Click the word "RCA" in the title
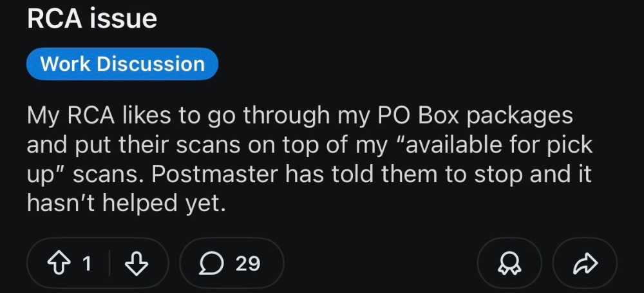 (54, 19)
